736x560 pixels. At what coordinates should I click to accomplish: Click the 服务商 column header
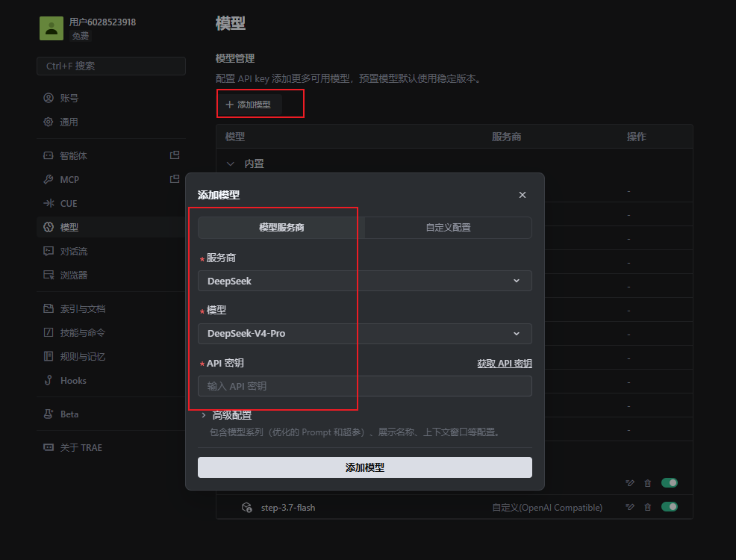[x=507, y=137]
